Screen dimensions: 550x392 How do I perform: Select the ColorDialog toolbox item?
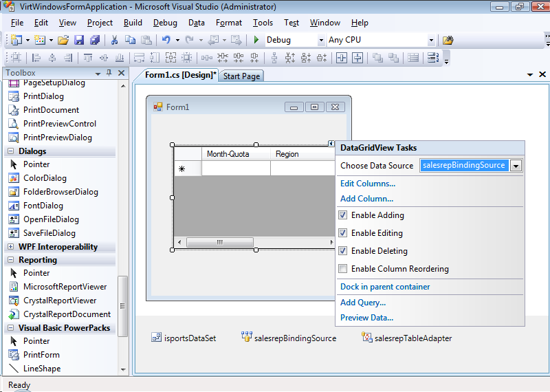tap(44, 178)
